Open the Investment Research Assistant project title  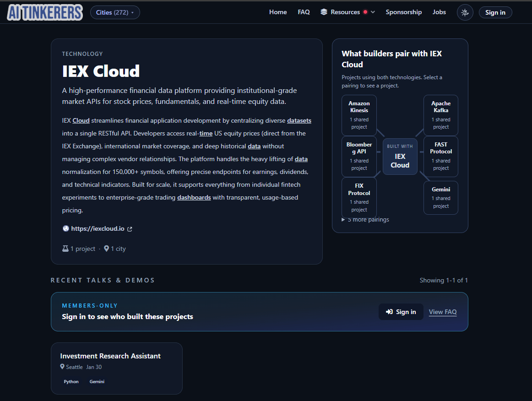110,356
